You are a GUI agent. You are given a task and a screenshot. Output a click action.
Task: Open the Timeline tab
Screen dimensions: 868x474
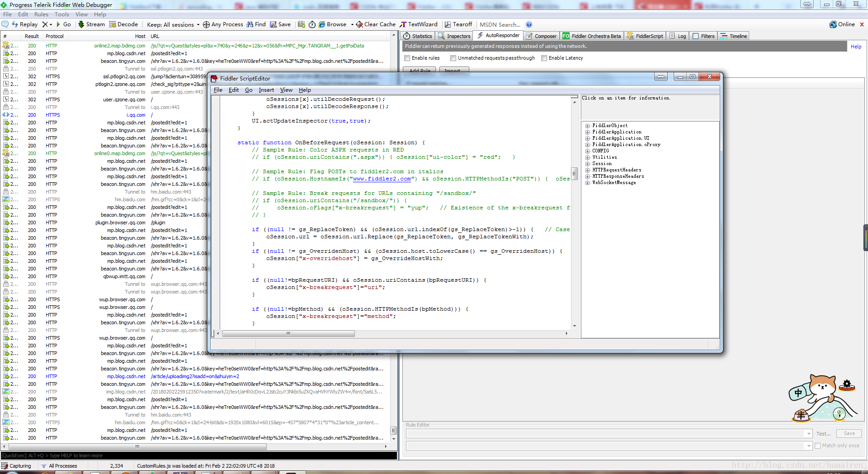point(734,36)
